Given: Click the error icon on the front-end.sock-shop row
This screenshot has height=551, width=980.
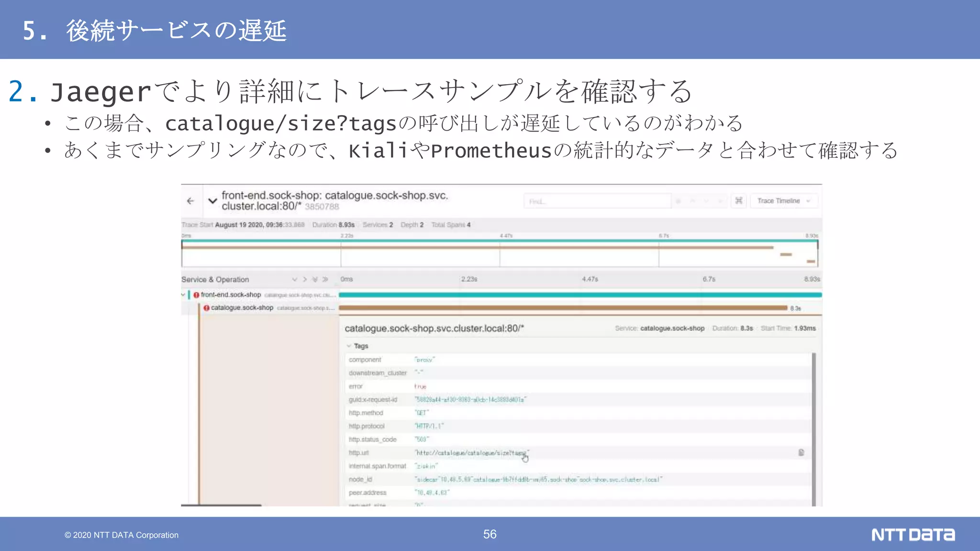Looking at the screenshot, I should [x=196, y=295].
